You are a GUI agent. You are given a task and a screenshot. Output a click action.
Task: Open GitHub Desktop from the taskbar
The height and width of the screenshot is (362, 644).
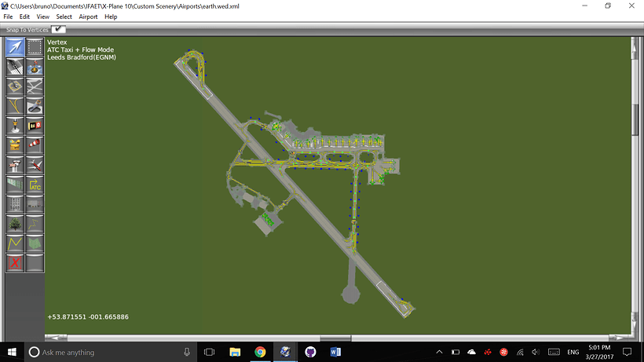pyautogui.click(x=310, y=352)
